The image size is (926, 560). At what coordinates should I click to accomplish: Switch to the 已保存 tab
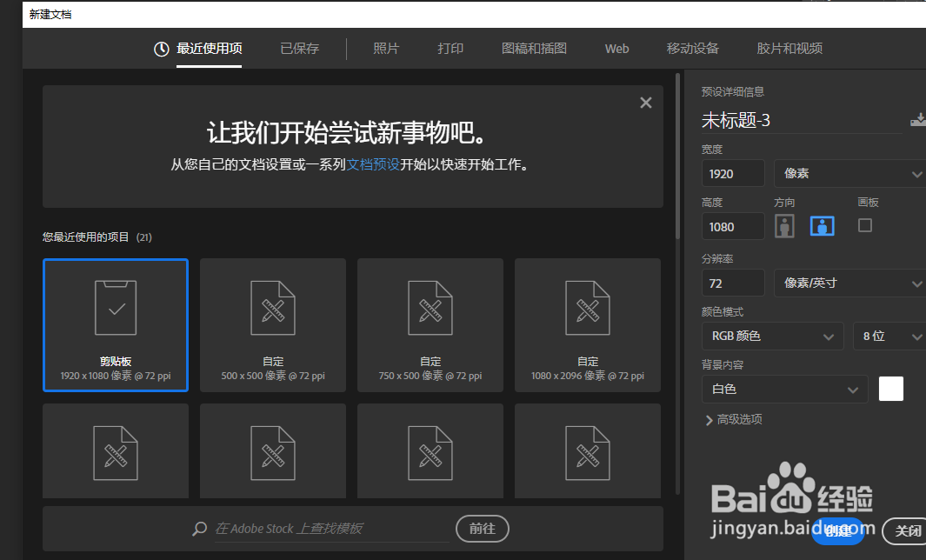coord(299,49)
